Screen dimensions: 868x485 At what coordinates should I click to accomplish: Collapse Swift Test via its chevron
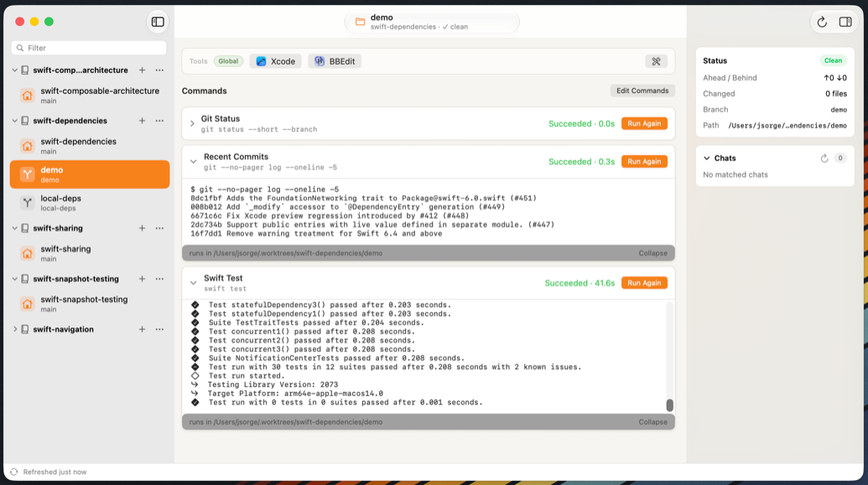tap(193, 283)
